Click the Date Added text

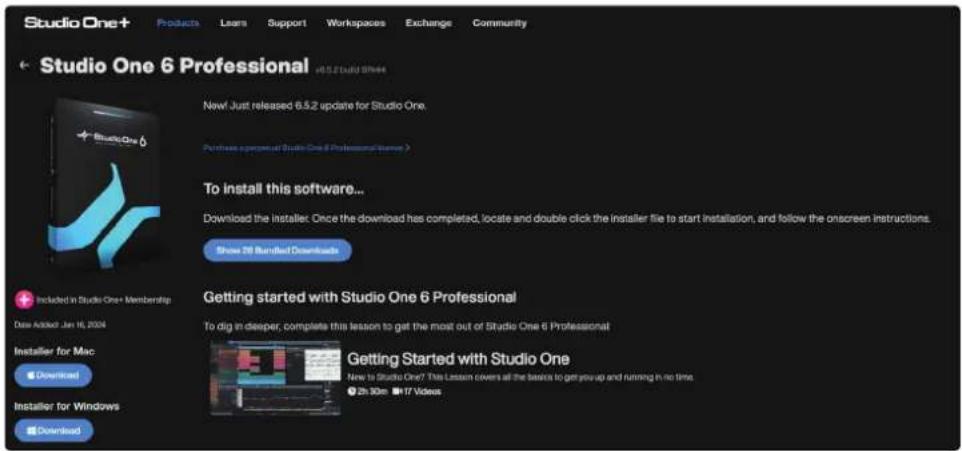coord(60,325)
